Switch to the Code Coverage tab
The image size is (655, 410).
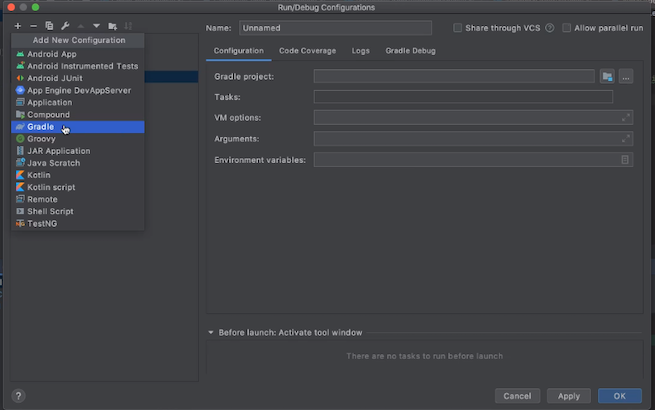307,50
